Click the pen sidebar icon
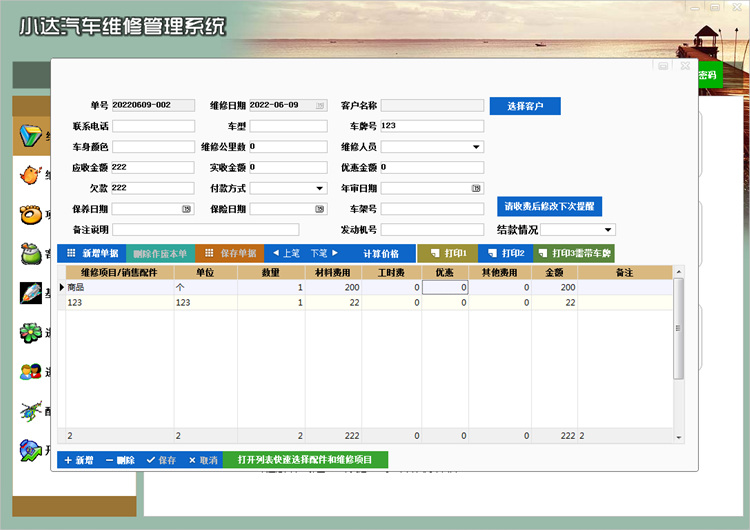 [31, 293]
